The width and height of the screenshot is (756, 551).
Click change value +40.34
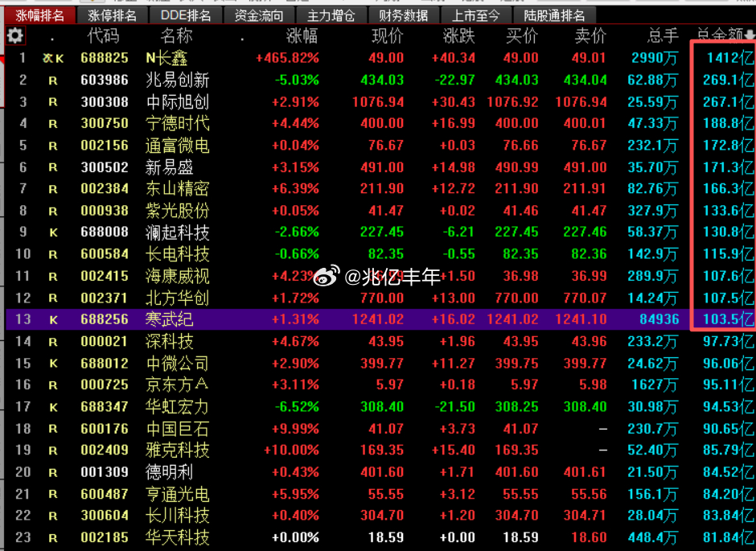[x=454, y=59]
